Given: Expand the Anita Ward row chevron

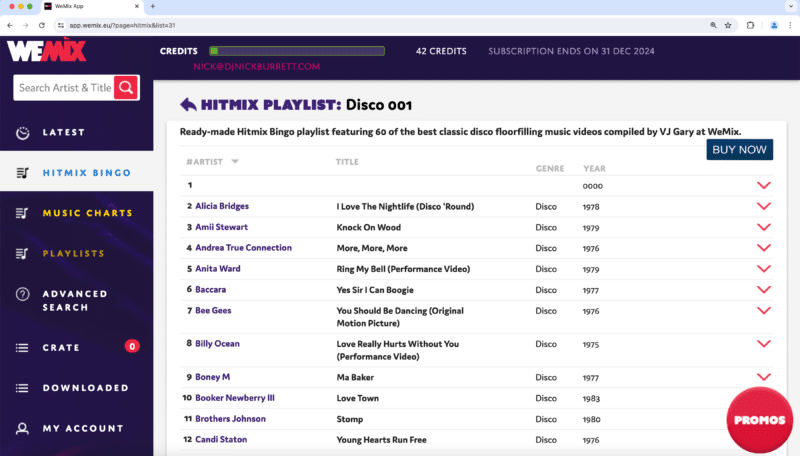Looking at the screenshot, I should click(764, 269).
